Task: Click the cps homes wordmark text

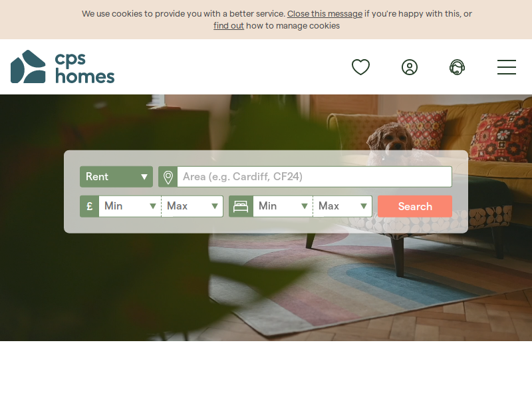Action: point(85,68)
